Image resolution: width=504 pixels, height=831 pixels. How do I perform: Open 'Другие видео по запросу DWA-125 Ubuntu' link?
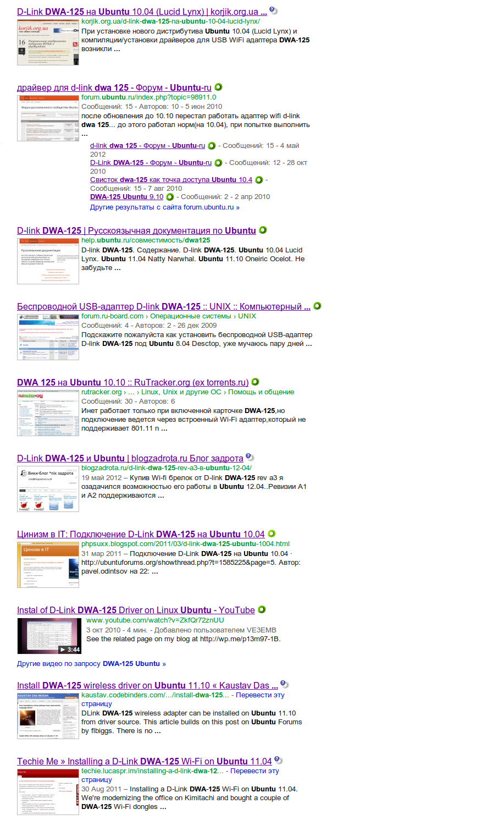click(x=91, y=664)
